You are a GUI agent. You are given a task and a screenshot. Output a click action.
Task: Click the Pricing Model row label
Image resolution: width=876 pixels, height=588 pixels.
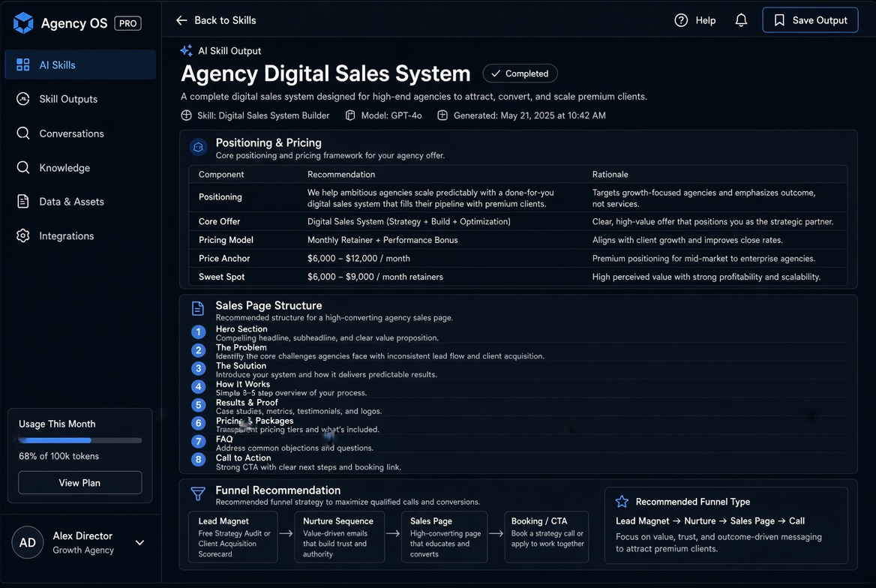(226, 240)
